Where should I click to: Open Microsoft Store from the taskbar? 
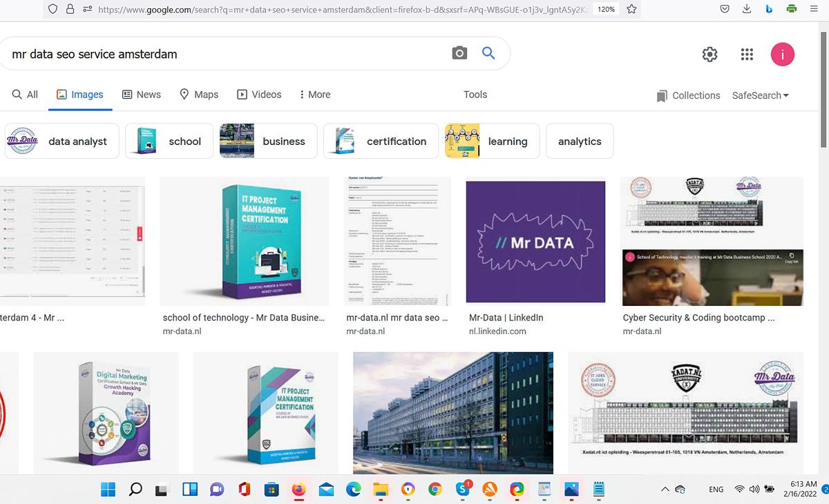pyautogui.click(x=271, y=490)
